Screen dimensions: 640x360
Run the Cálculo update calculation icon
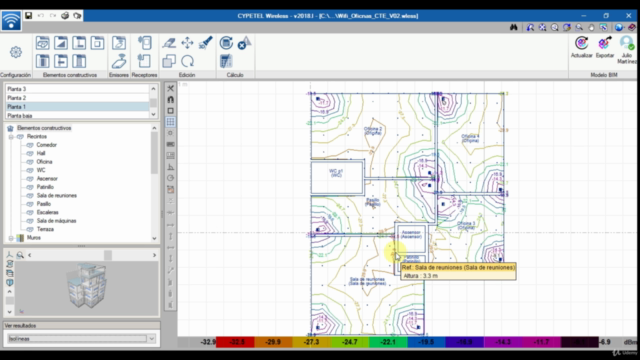pos(226,43)
